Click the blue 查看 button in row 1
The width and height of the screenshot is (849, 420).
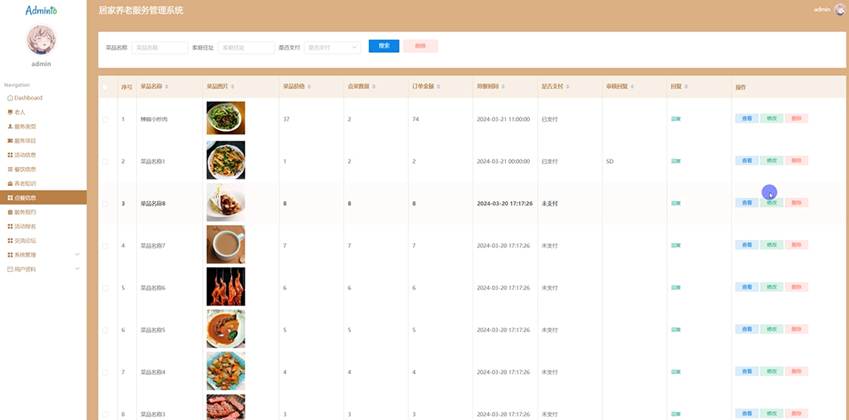point(747,119)
